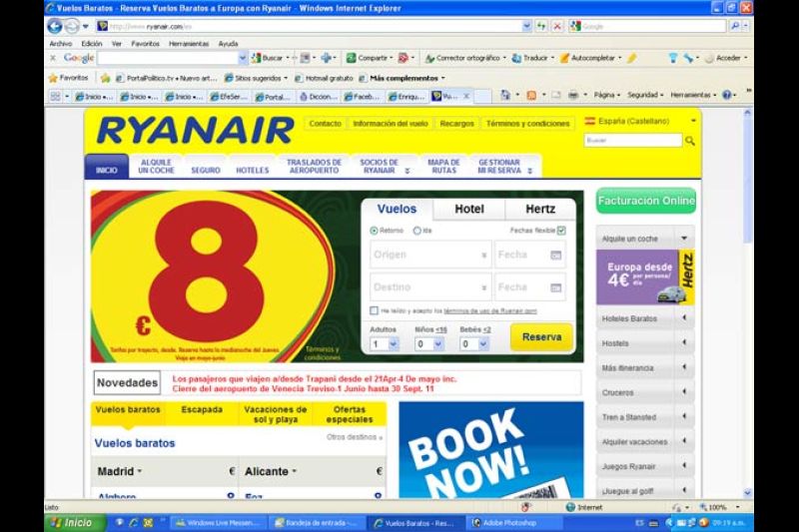Click the Help question mark icon
Viewport: 799px width, 532px height.
click(x=727, y=95)
